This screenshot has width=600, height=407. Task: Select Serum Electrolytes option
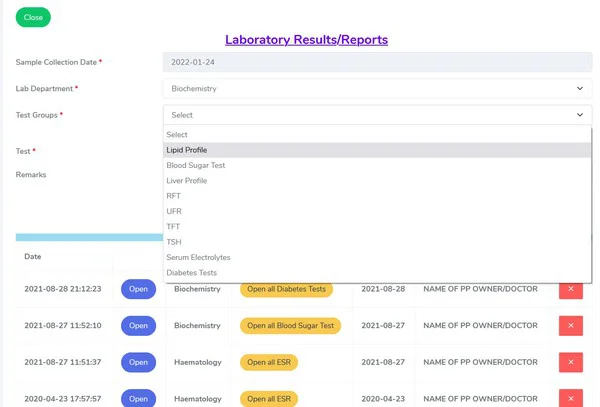pyautogui.click(x=198, y=257)
